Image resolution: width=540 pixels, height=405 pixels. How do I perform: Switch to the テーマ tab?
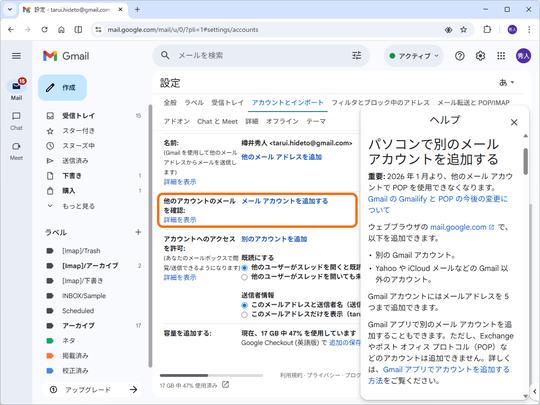(x=316, y=121)
